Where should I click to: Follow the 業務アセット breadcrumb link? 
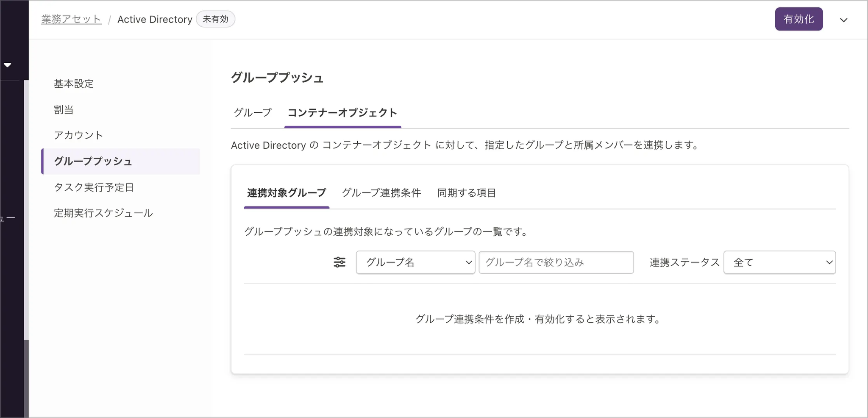[x=71, y=20]
